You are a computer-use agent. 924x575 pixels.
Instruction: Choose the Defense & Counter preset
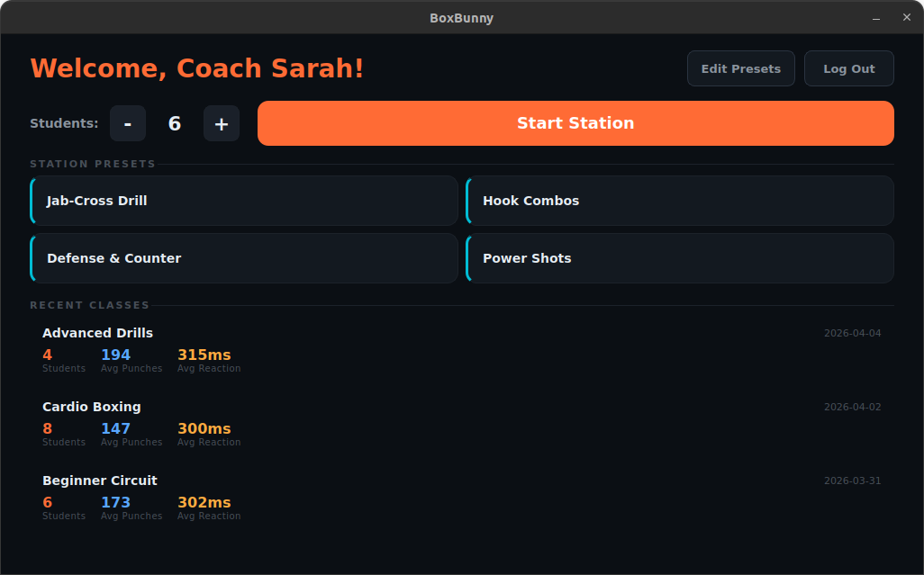coord(244,258)
